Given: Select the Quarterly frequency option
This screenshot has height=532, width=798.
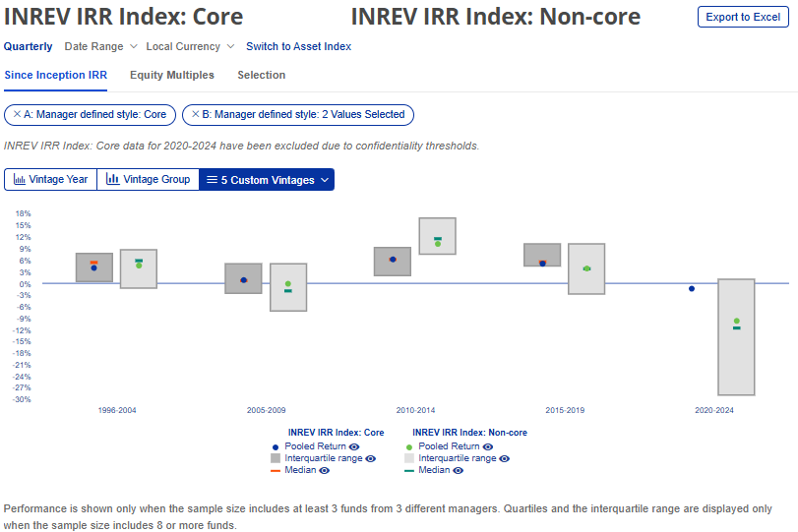Looking at the screenshot, I should [28, 46].
